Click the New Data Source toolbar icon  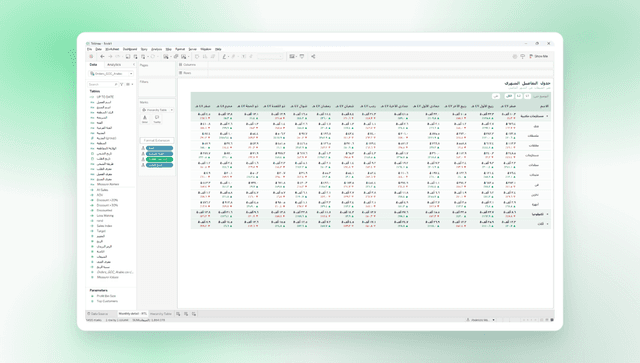[135, 56]
